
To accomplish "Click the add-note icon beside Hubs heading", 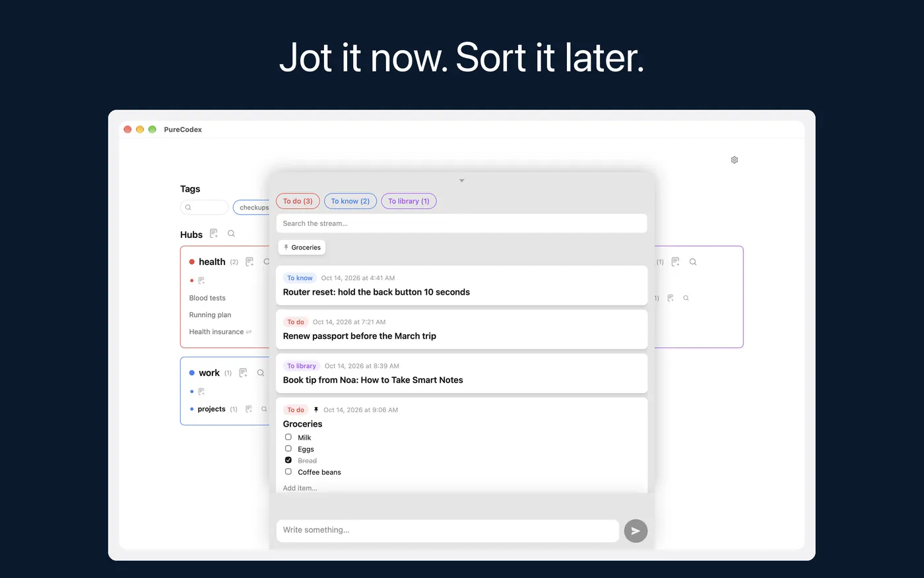I will (x=214, y=233).
